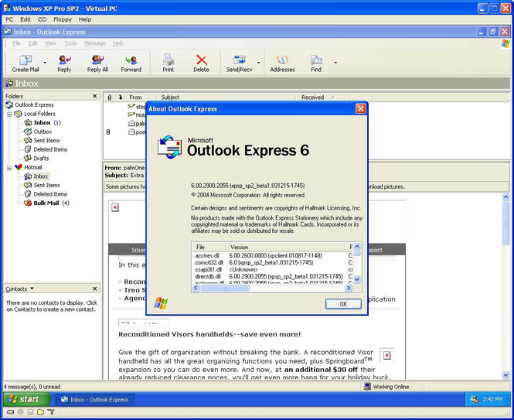Click file list scroll down arrow
Image resolution: width=514 pixels, height=420 pixels.
[x=357, y=279]
